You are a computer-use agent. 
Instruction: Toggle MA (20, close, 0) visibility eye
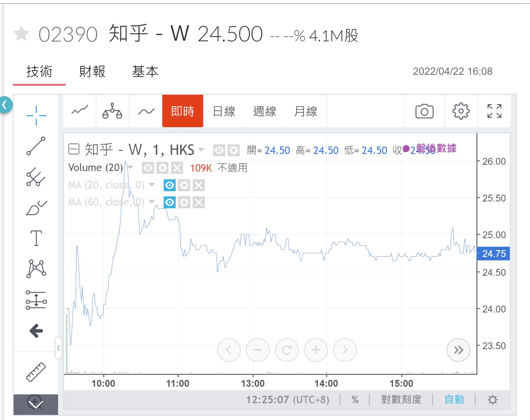[x=170, y=186]
